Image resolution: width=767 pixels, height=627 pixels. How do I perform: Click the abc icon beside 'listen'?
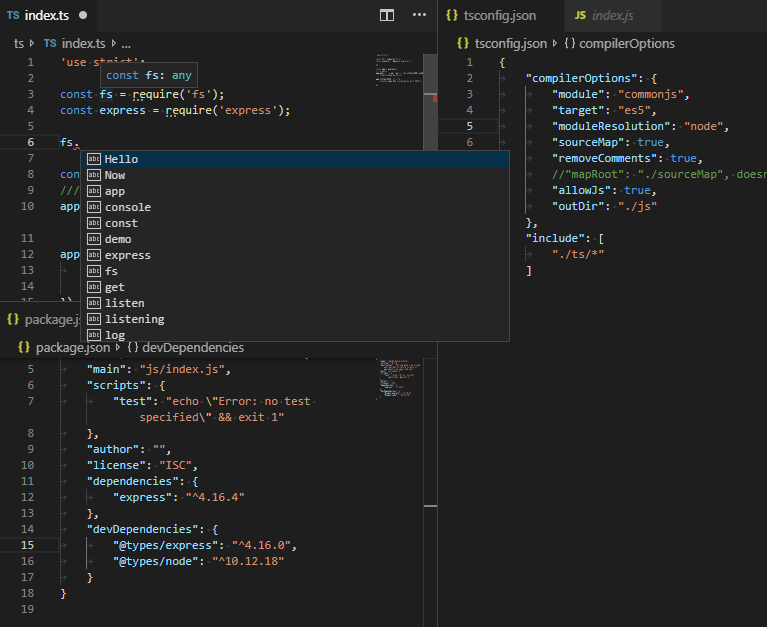(94, 303)
